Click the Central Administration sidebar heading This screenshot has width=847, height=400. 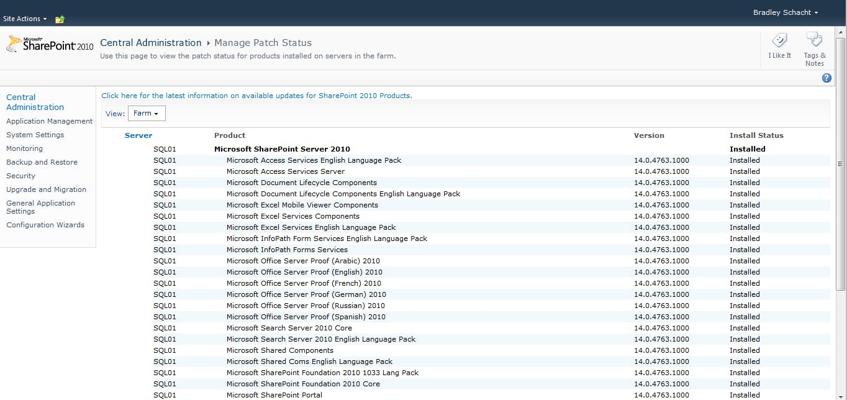pyautogui.click(x=35, y=102)
